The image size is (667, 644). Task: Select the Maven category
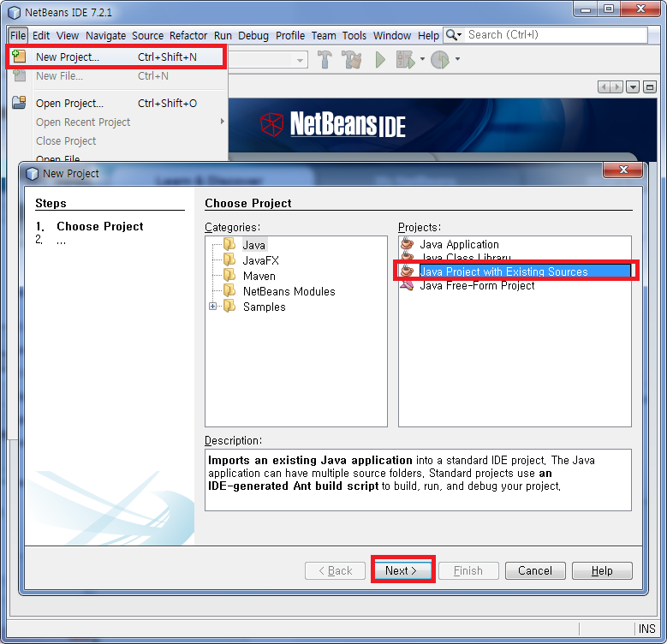[x=259, y=276]
